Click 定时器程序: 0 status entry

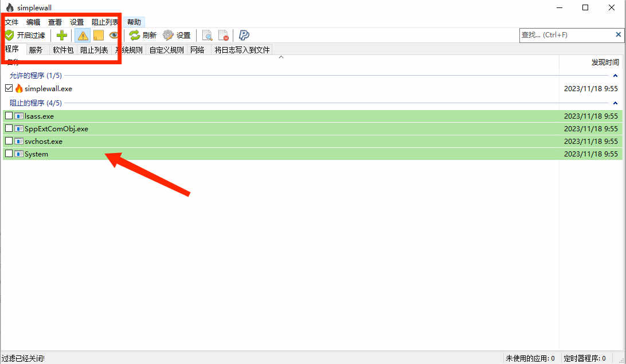point(585,358)
